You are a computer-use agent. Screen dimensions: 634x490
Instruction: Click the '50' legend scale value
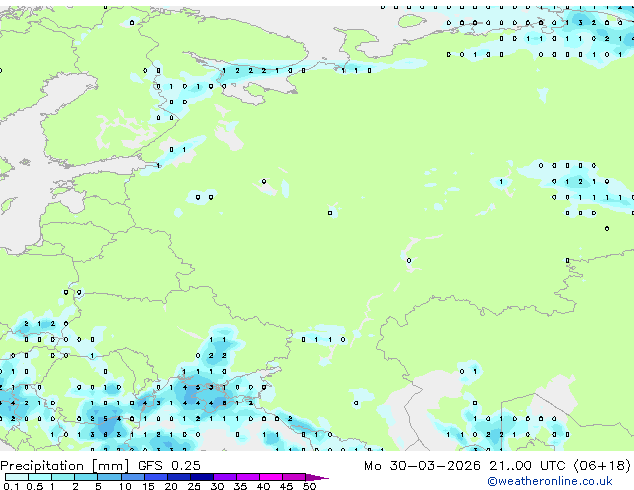309,486
